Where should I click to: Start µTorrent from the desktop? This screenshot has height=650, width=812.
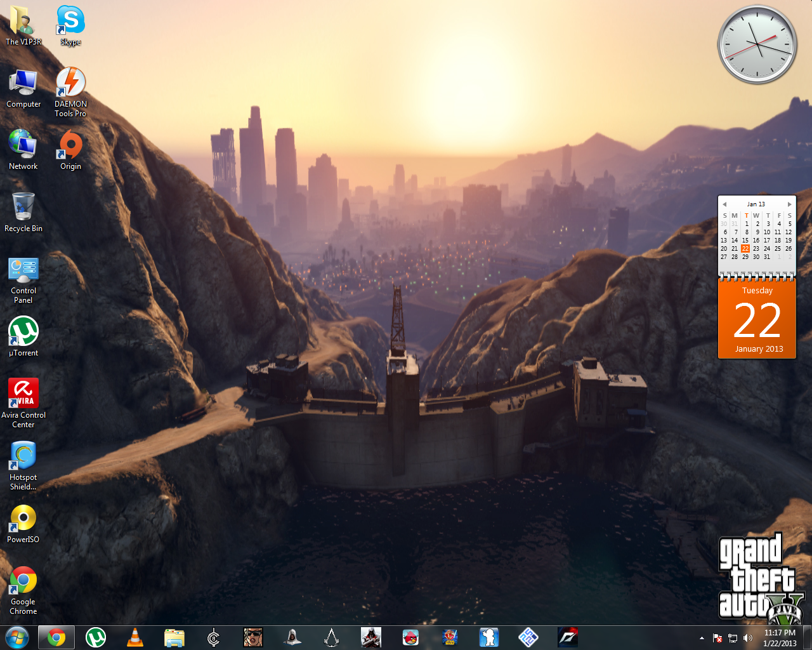click(x=23, y=331)
